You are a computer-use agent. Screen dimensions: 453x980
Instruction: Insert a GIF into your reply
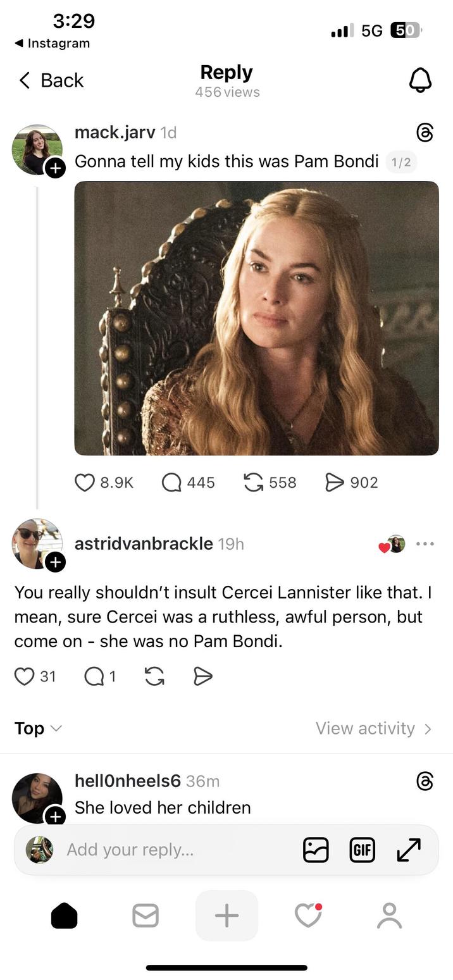(362, 850)
